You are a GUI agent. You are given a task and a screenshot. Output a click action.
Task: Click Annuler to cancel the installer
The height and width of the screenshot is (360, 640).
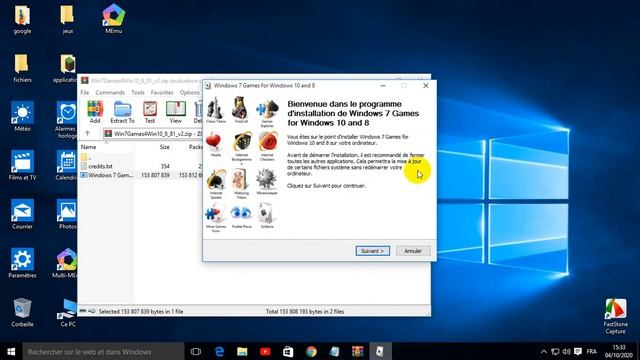point(413,251)
